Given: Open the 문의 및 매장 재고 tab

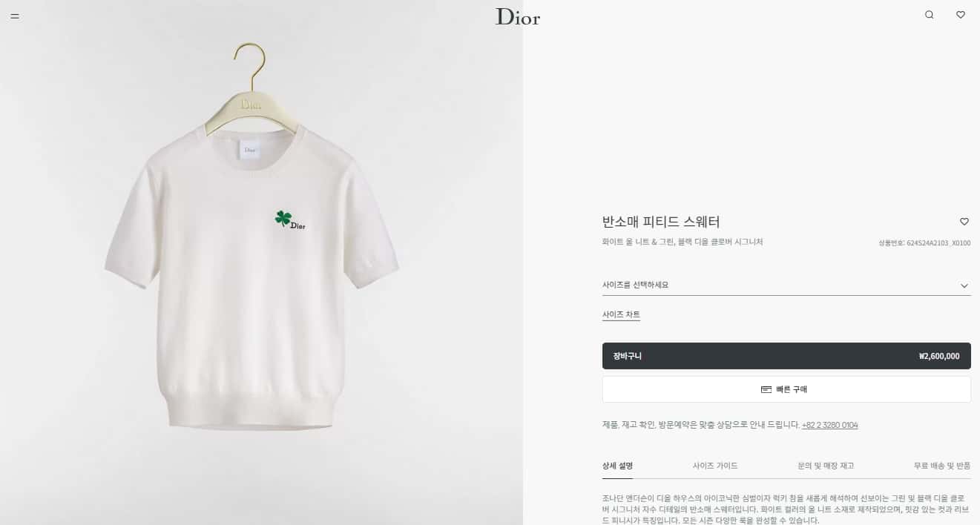Looking at the screenshot, I should (x=826, y=466).
